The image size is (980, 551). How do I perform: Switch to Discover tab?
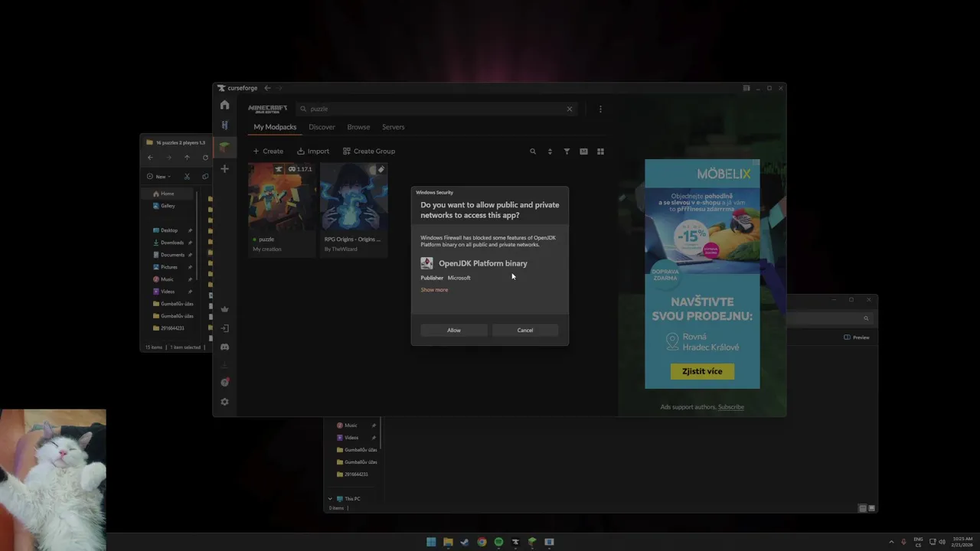tap(322, 127)
